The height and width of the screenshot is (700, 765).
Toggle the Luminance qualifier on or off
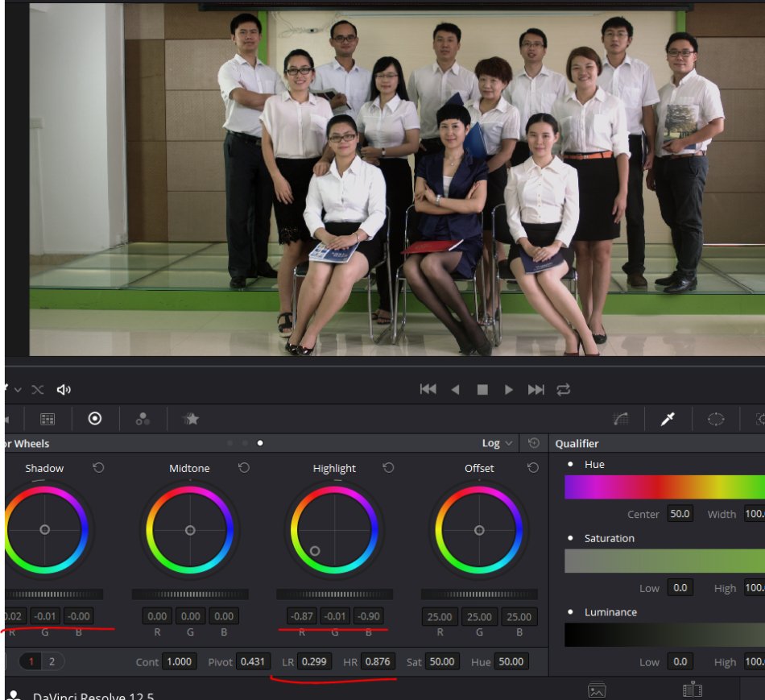[x=570, y=611]
